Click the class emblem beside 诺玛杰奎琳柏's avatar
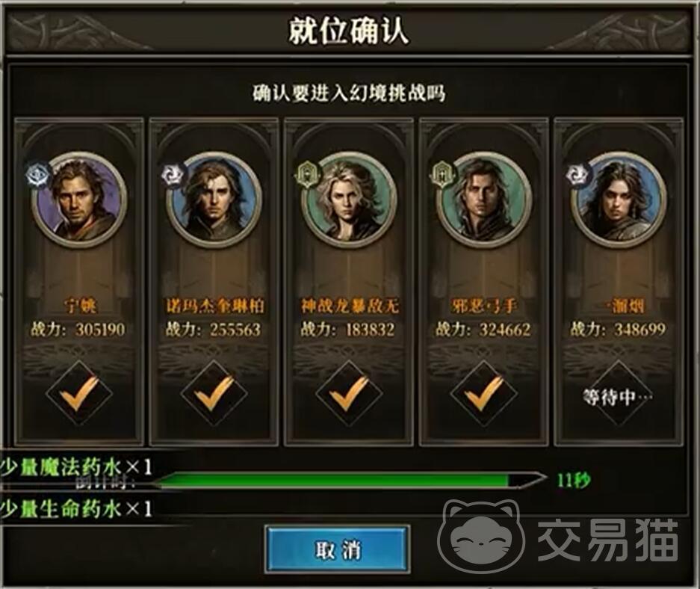700x589 pixels. point(173,175)
